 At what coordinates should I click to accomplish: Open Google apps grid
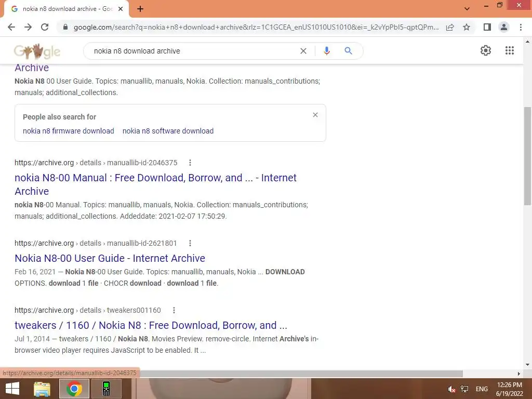click(x=510, y=50)
